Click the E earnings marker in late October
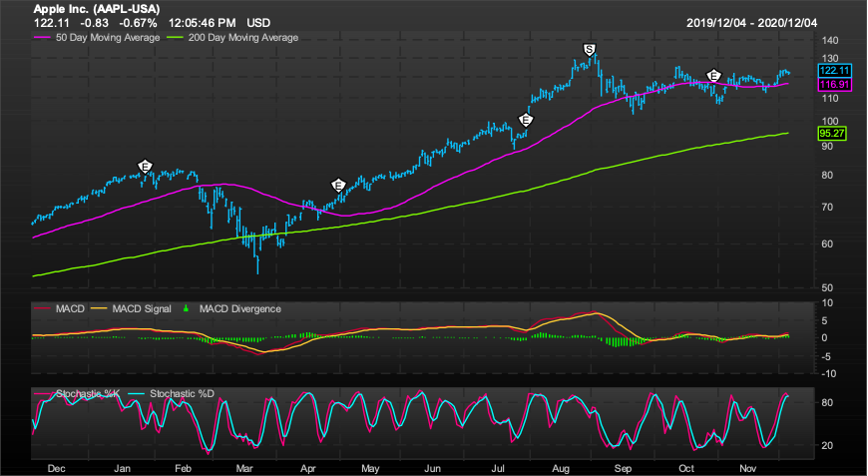Viewport: 868px width, 476px height. 714,75
